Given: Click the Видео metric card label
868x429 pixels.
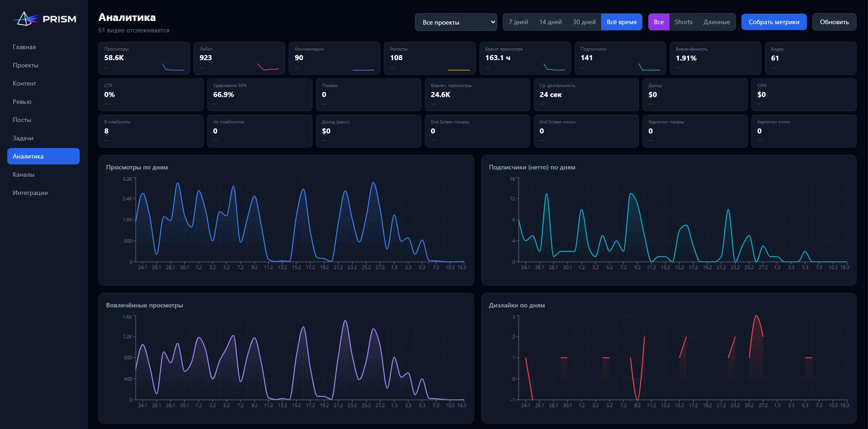Looking at the screenshot, I should coord(777,49).
